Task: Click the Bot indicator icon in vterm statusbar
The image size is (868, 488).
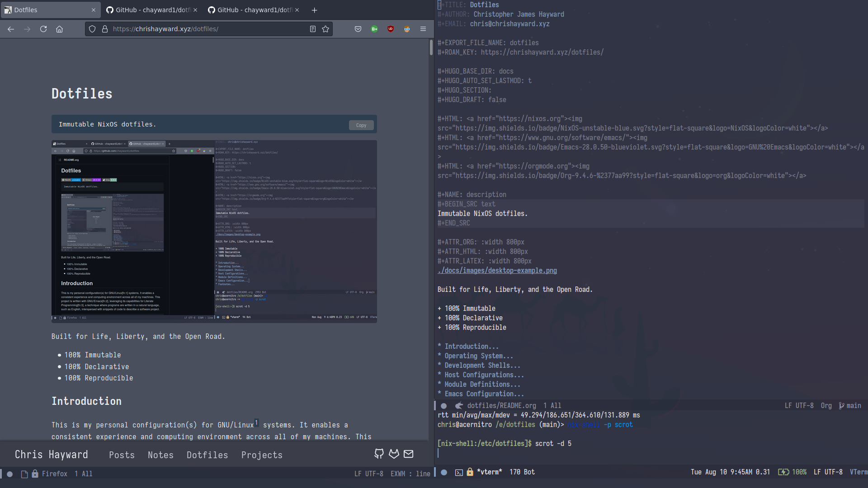Action: (530, 472)
